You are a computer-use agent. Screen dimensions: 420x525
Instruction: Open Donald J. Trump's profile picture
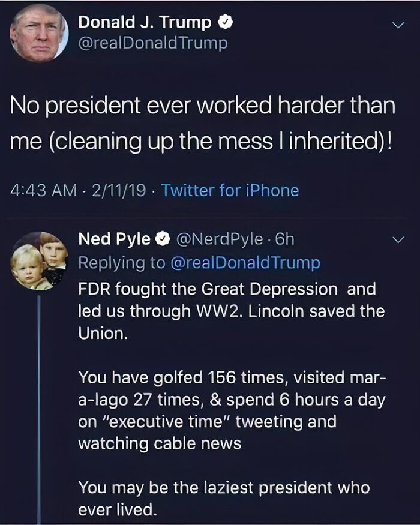click(x=38, y=34)
